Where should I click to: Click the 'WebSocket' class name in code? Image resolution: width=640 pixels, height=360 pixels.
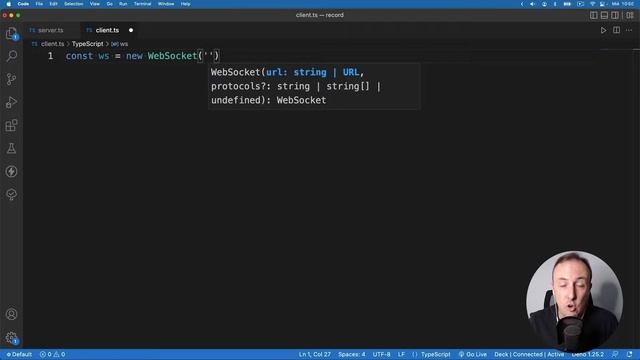pyautogui.click(x=172, y=56)
